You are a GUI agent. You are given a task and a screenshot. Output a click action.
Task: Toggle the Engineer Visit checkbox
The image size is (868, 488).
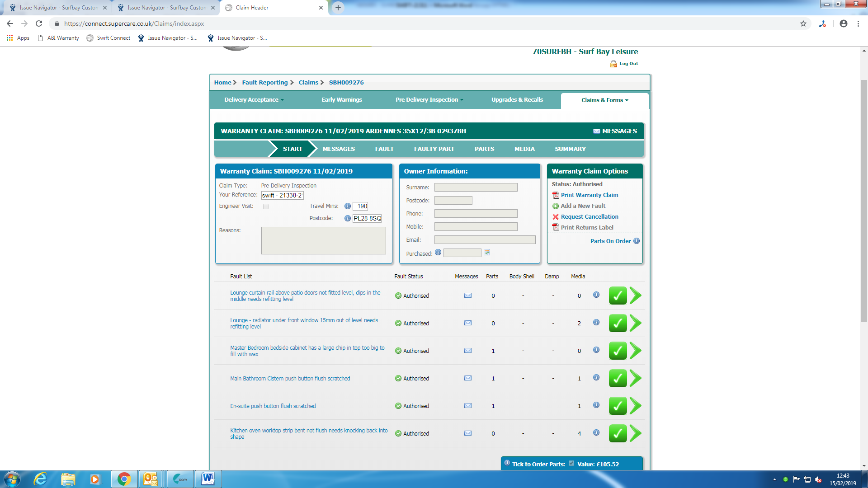(x=266, y=206)
